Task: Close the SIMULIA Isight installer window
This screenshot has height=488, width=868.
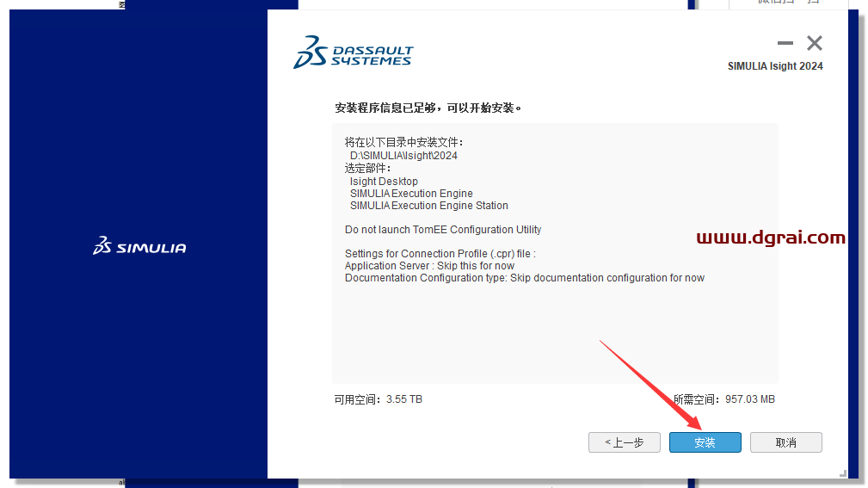Action: coord(815,43)
